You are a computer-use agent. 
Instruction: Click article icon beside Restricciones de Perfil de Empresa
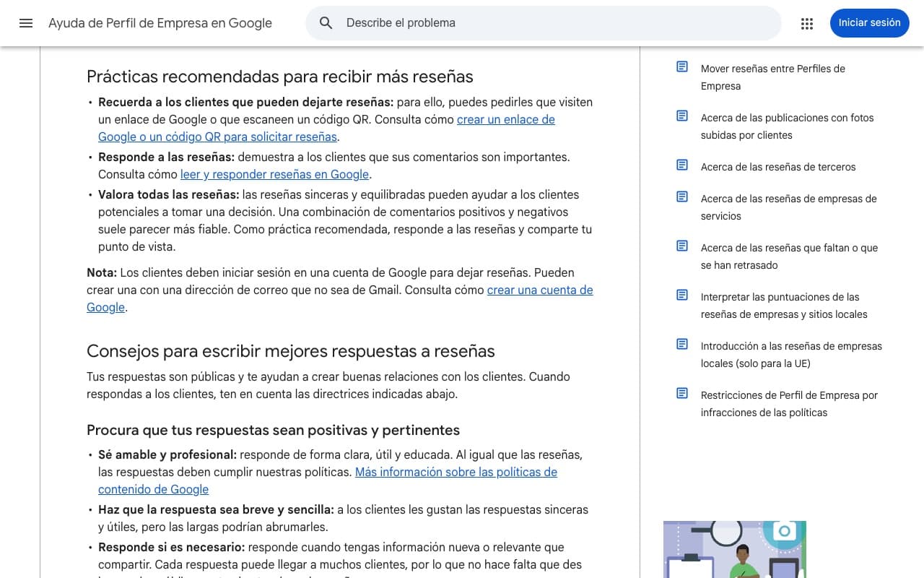[682, 393]
